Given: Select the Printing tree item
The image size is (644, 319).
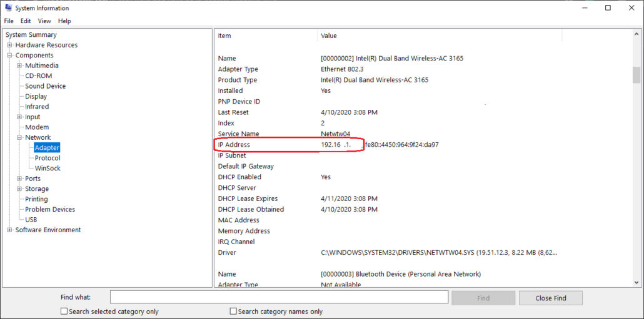Looking at the screenshot, I should (36, 199).
